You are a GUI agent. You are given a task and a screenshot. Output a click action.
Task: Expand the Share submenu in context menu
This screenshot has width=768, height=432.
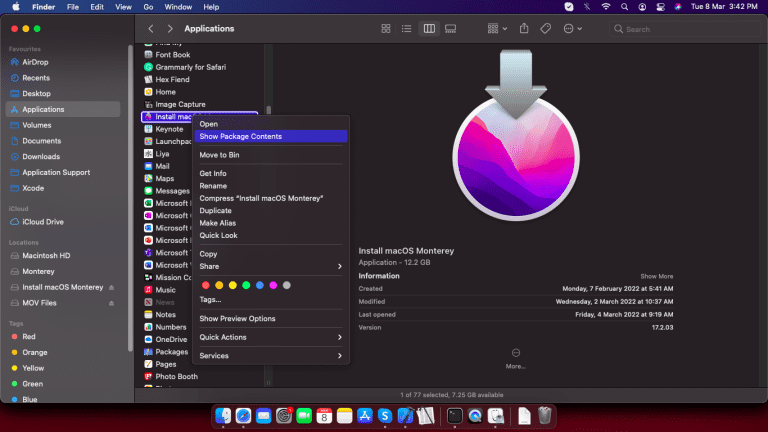click(271, 266)
